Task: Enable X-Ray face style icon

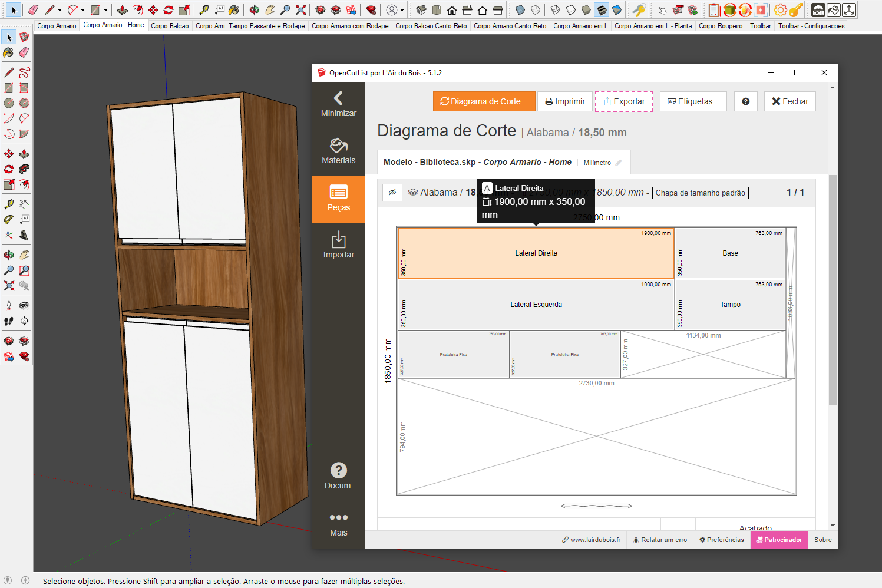Action: pyautogui.click(x=520, y=10)
